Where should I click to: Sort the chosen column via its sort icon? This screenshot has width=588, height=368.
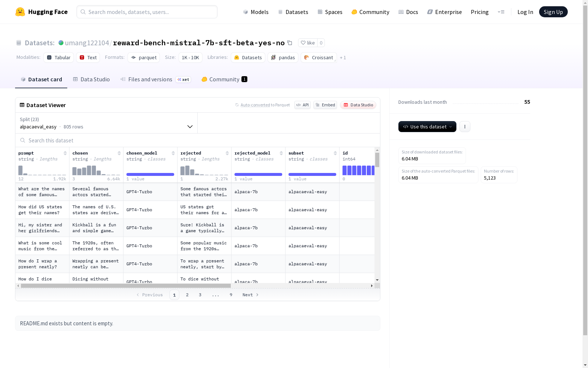119,153
